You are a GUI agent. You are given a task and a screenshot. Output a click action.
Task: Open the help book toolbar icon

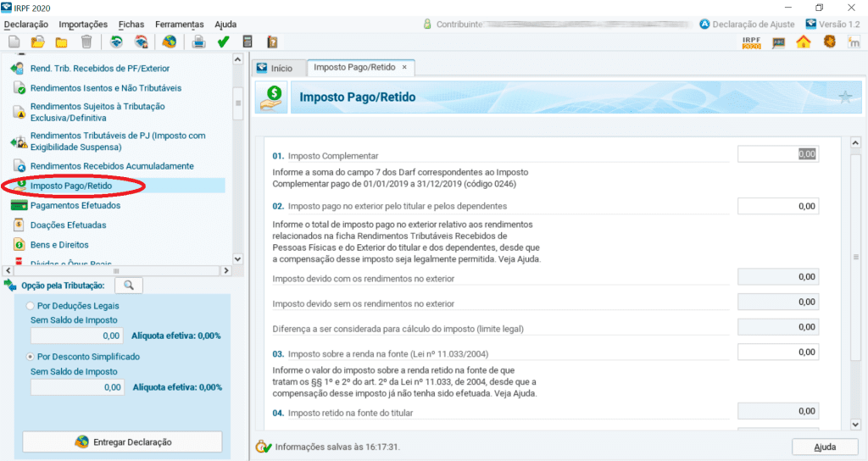[x=272, y=42]
